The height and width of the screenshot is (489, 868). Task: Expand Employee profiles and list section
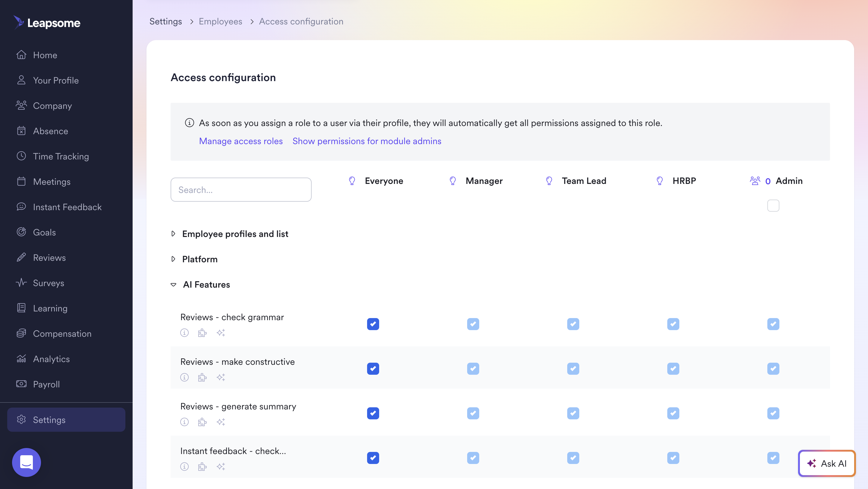tap(230, 234)
